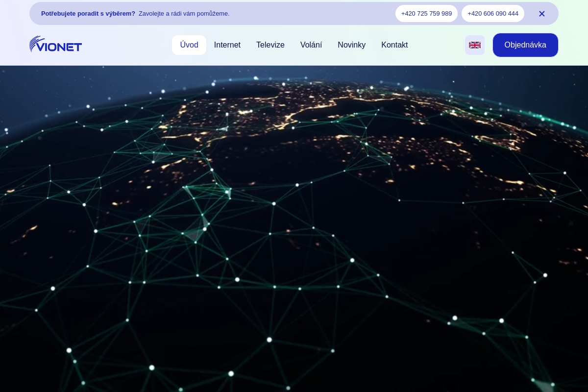Close the top phone help banner
Screen dimensions: 588x392
pyautogui.click(x=541, y=14)
